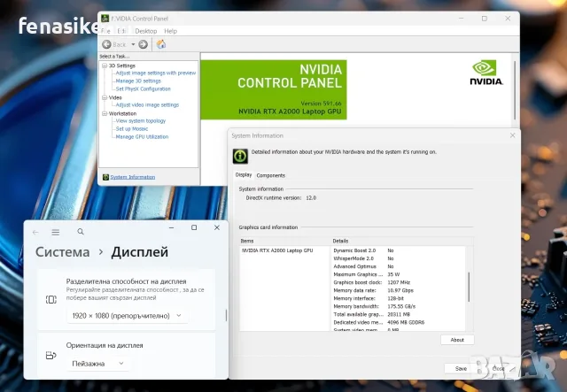Open View system topology

coord(141,120)
